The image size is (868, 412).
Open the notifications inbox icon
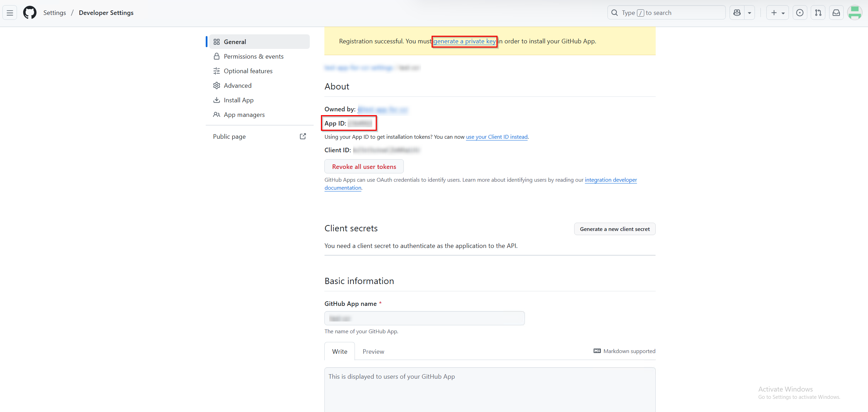[x=836, y=13]
